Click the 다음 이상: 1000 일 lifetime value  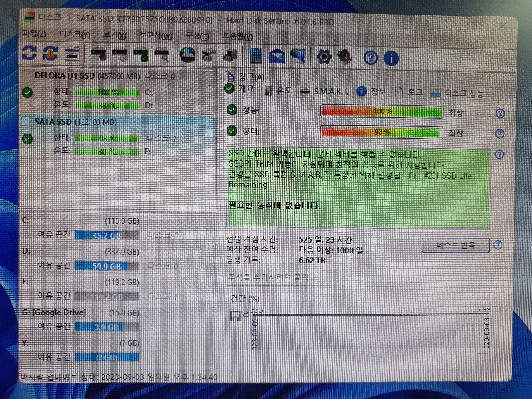[x=331, y=250]
